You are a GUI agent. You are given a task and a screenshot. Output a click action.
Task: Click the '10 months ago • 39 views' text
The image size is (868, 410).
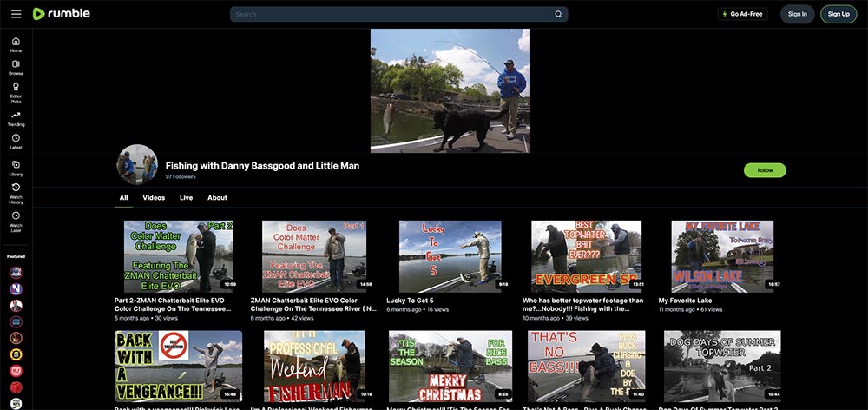(x=556, y=319)
